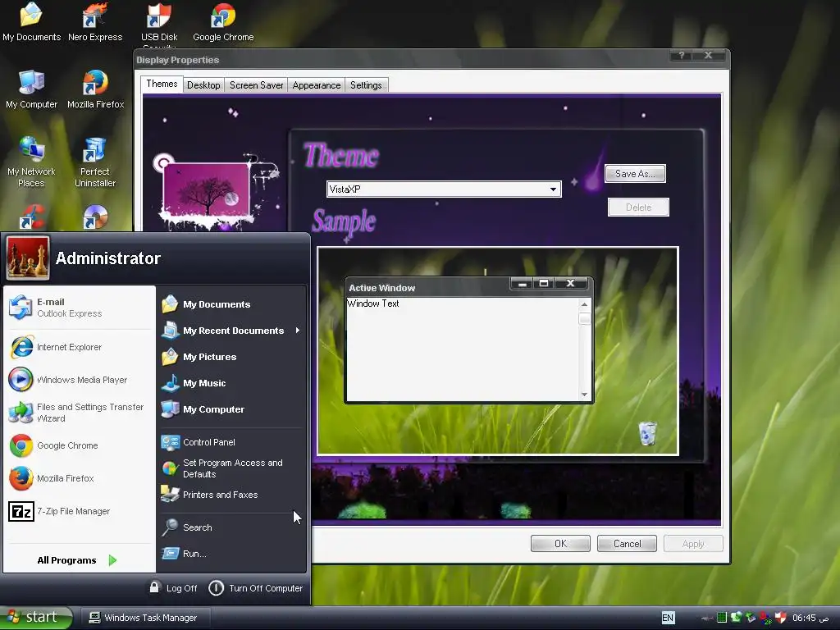Switch to the Appearance tab
This screenshot has height=630, width=840.
316,85
